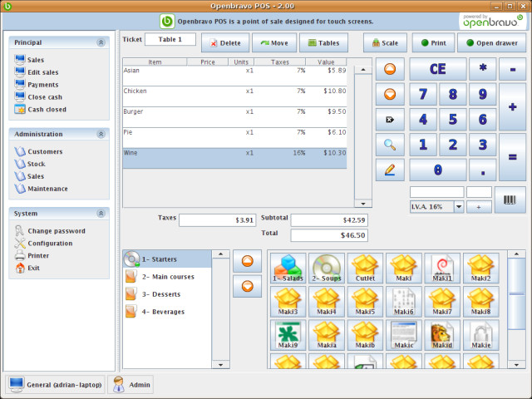Open the I.V.A. 16% tax dropdown
Screen dimensions: 532x399
click(x=459, y=207)
